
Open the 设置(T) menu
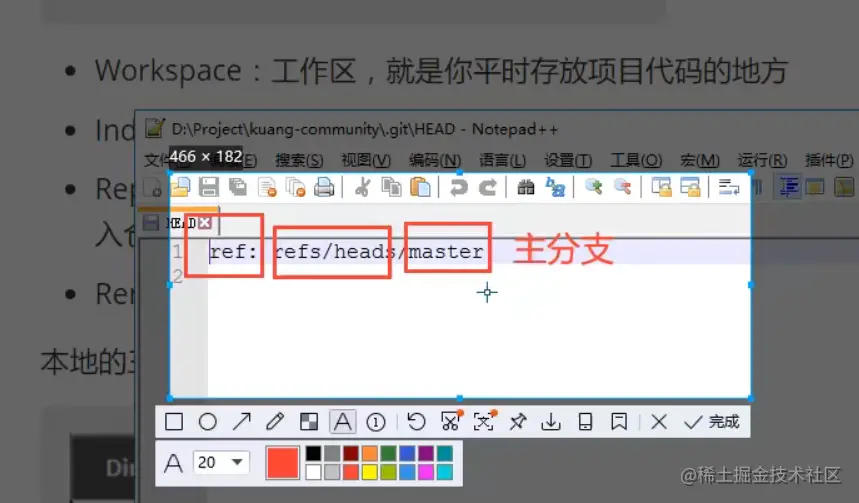click(568, 160)
